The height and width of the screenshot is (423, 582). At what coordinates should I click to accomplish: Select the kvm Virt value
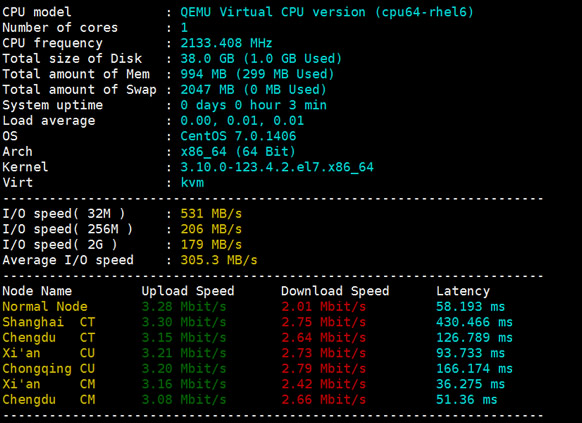point(192,183)
